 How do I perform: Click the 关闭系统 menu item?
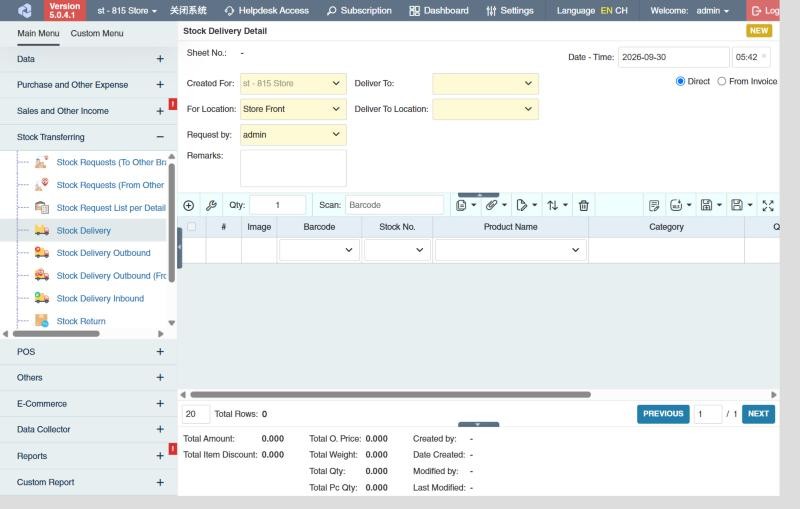pos(188,11)
